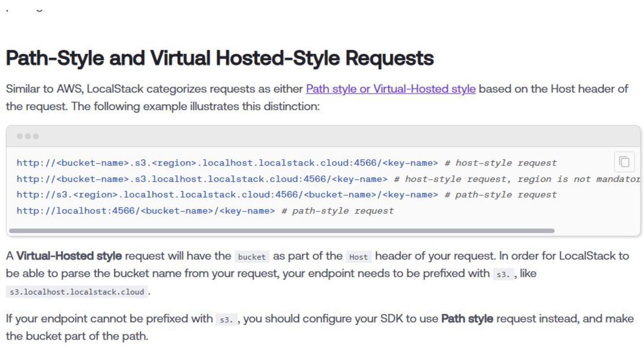644x362 pixels.
Task: Click the 's3.' code in the 'cannot be prefixed' sentence
Action: (226, 320)
